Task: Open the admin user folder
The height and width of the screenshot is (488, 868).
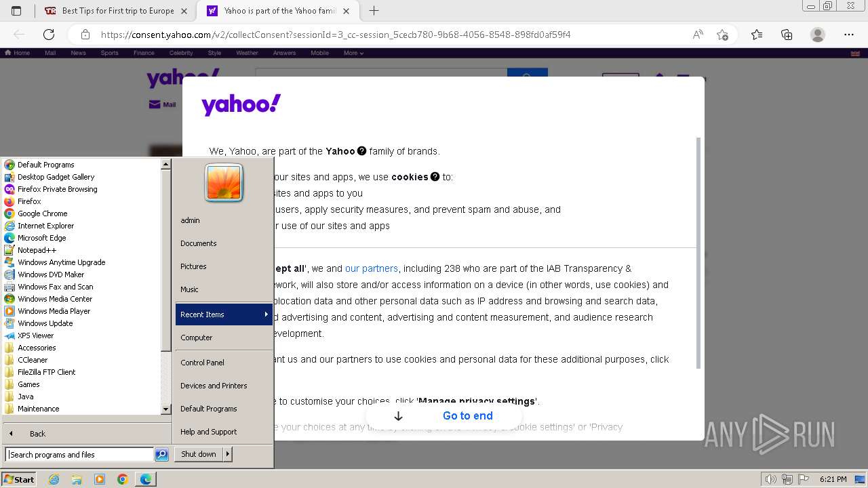Action: (224, 220)
